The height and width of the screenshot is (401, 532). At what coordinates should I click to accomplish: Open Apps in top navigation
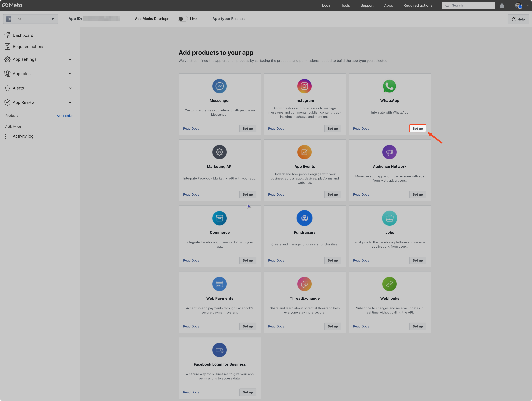coord(388,5)
